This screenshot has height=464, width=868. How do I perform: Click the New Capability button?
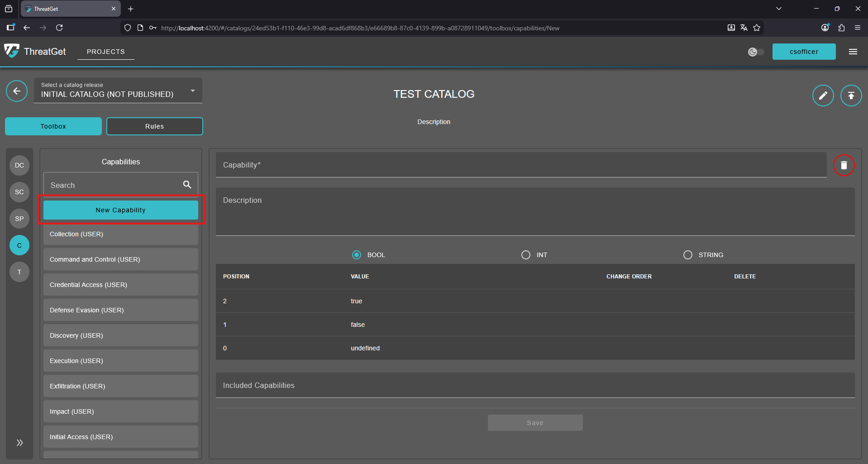(x=120, y=210)
